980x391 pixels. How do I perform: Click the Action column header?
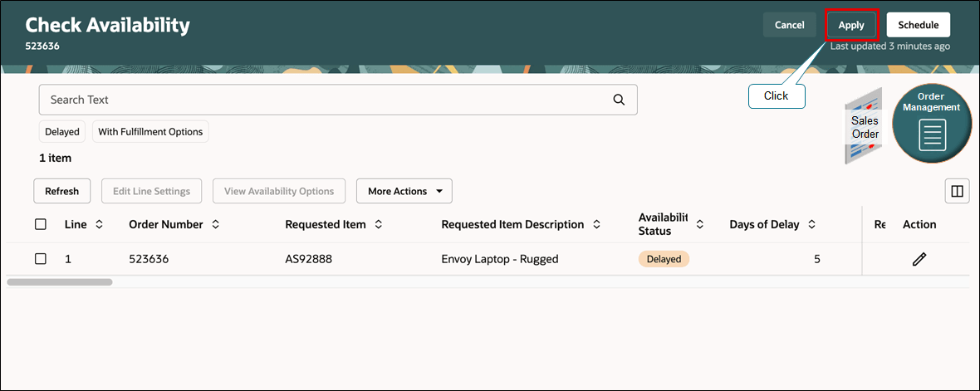coord(919,224)
